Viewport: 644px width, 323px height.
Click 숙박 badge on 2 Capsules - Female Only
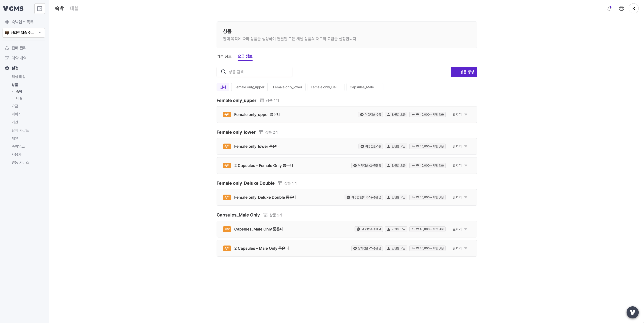227,166
